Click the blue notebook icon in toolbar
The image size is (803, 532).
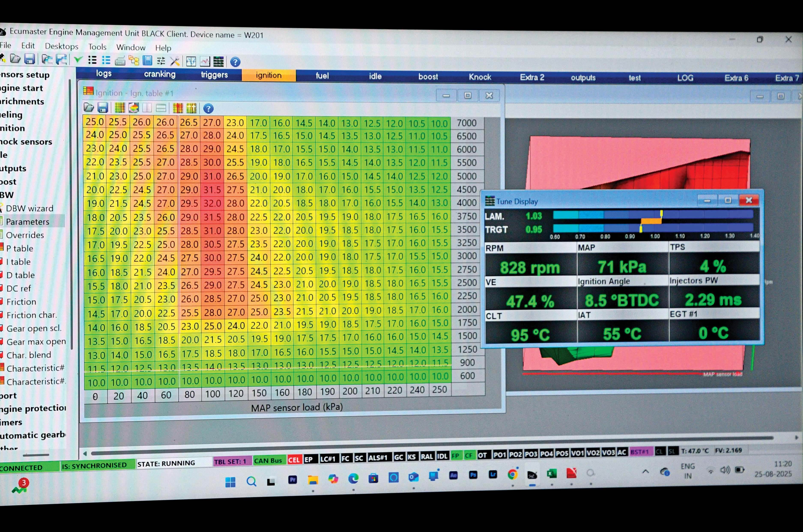148,61
